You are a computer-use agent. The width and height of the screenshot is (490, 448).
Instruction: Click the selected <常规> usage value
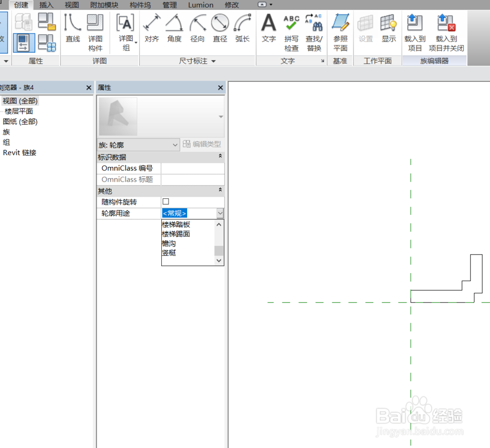pos(174,213)
